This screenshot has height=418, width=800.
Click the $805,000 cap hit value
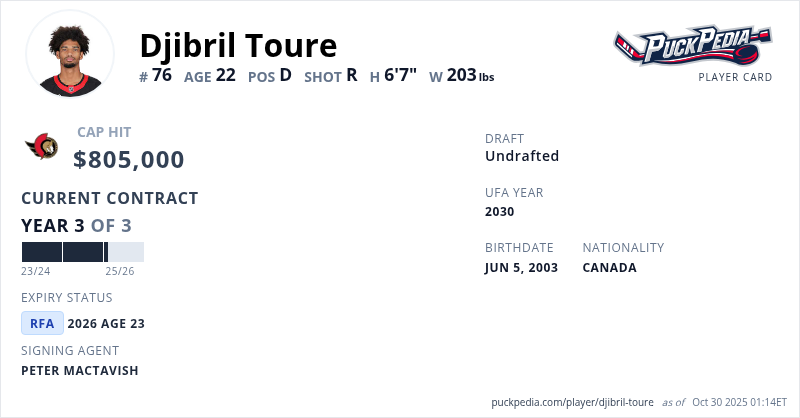[x=129, y=160]
